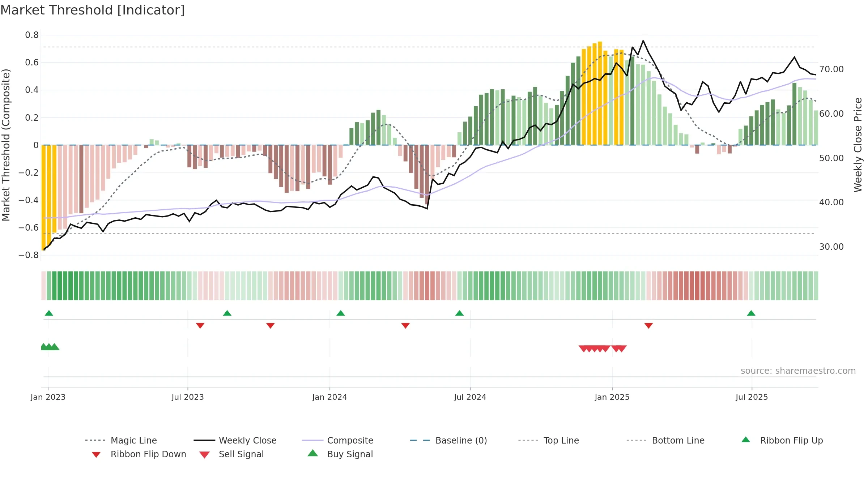Click the leftmost red Sell Signal marker in late 2024
Viewport: 868px width, 488px height.
click(583, 348)
